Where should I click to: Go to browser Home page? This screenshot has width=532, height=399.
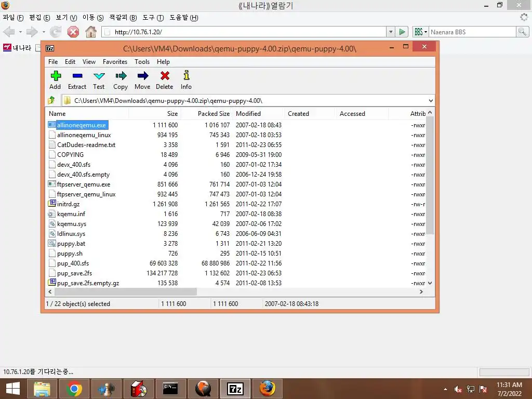pyautogui.click(x=90, y=32)
